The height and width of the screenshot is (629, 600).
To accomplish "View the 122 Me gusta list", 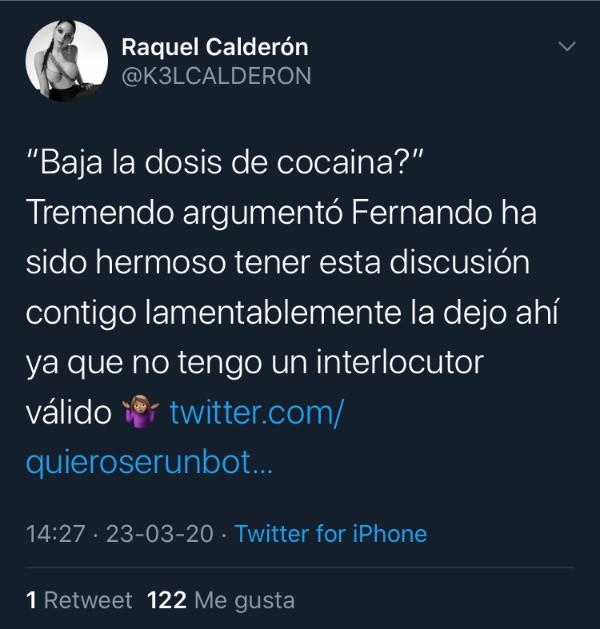I will click(221, 601).
